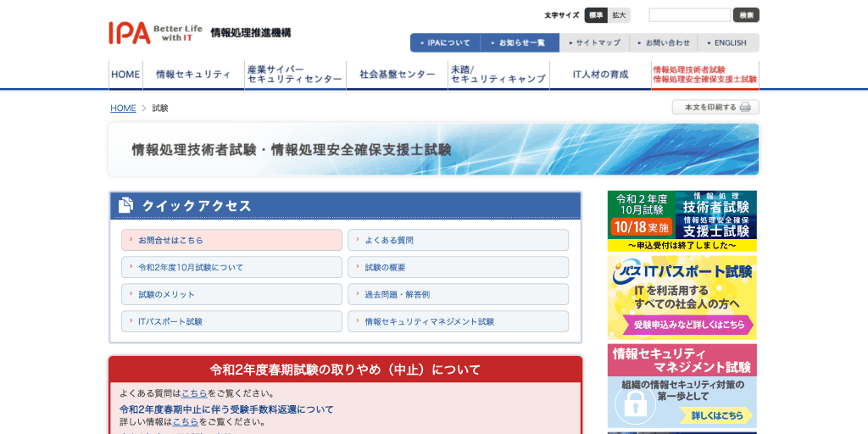Click 情報処理推進機構 title text
The height and width of the screenshot is (434, 868).
[x=251, y=33]
